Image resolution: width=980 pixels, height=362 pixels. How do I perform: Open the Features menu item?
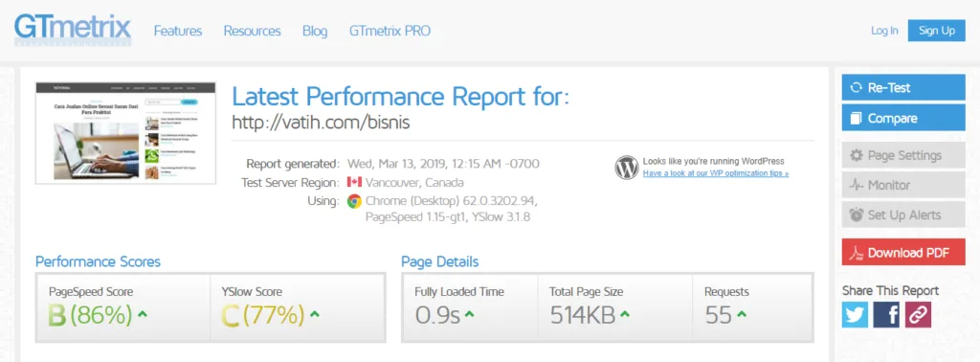point(178,31)
